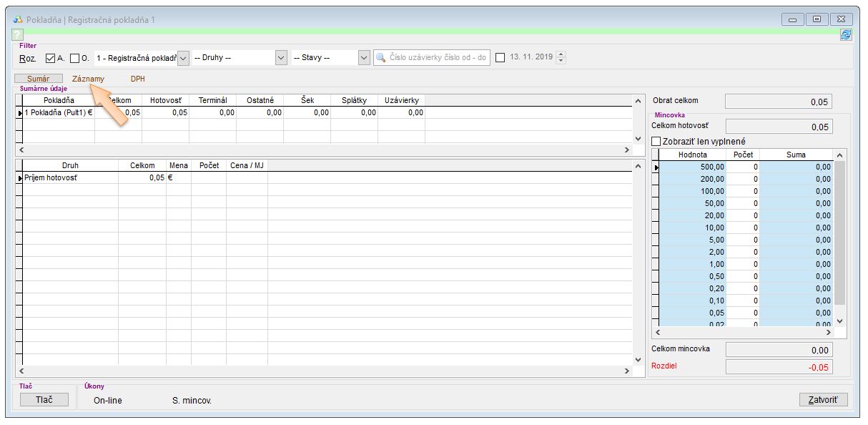The width and height of the screenshot is (868, 425).
Task: Enable the date filter checkbox
Action: click(x=500, y=58)
